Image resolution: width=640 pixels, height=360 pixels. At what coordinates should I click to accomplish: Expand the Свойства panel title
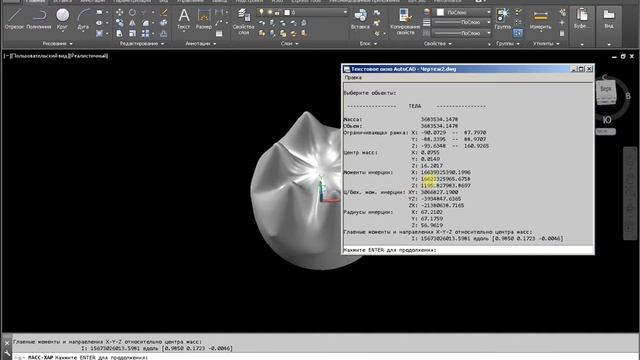click(438, 43)
